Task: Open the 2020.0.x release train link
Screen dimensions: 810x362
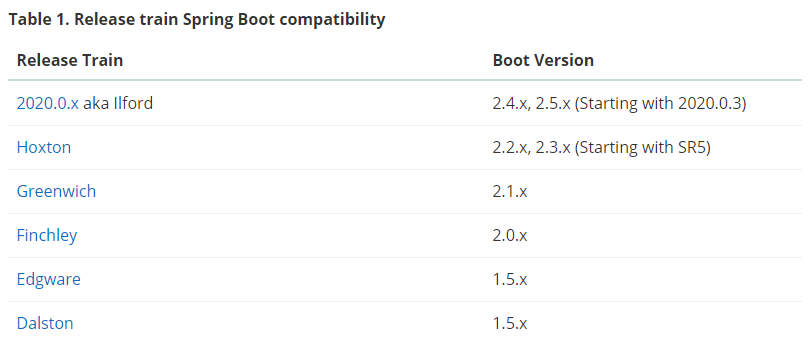Action: 48,103
